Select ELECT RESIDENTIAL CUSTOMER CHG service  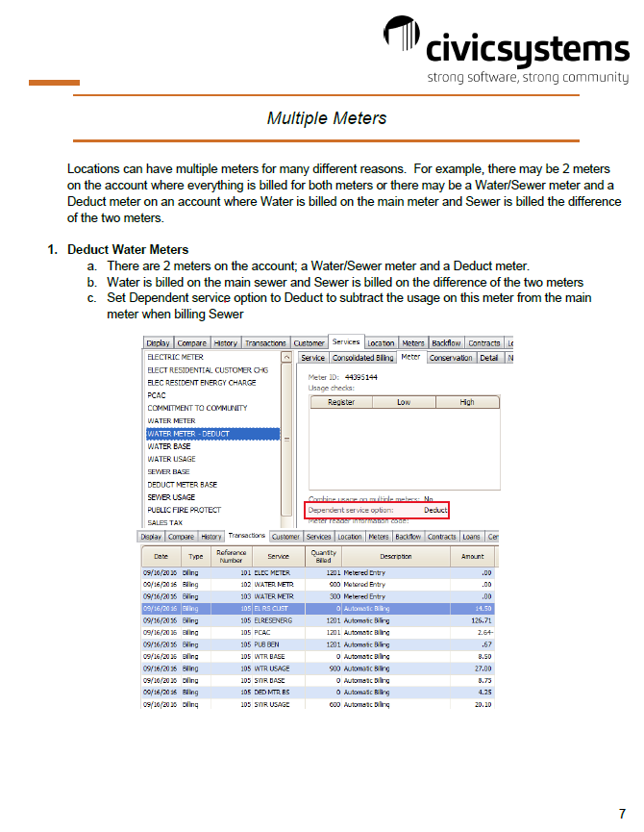point(208,370)
